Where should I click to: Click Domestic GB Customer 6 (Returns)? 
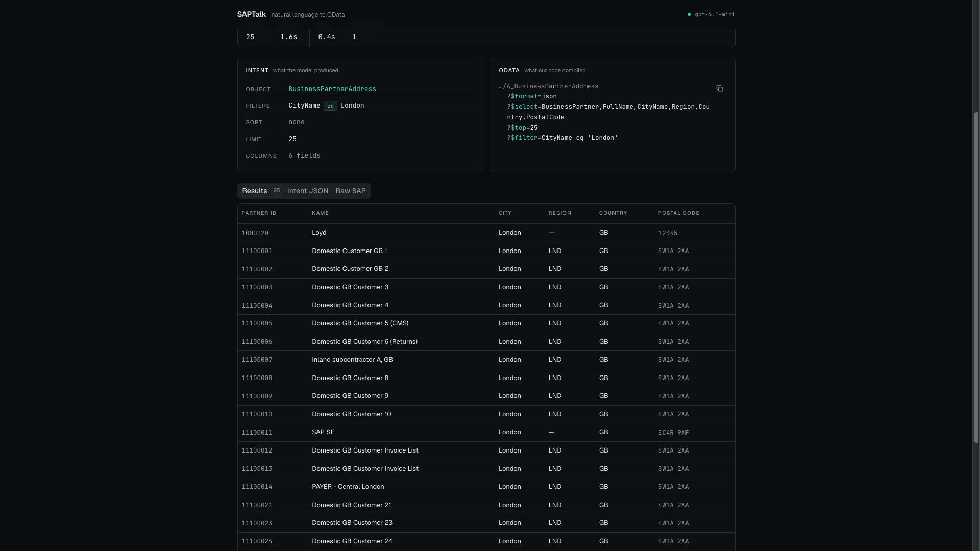364,342
